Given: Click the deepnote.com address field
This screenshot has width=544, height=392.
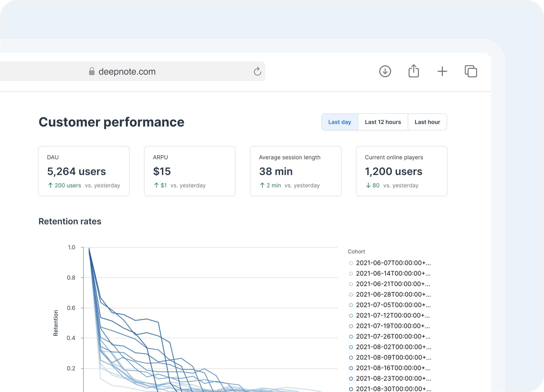Looking at the screenshot, I should 127,71.
